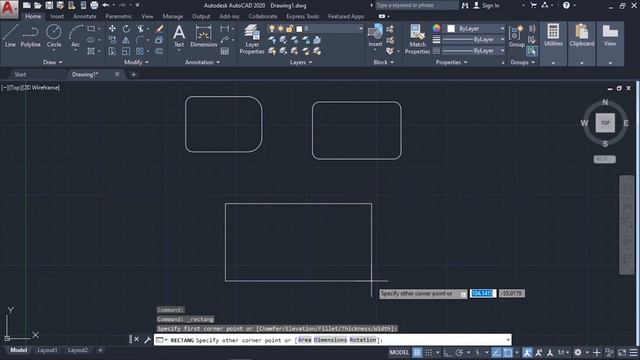This screenshot has width=640, height=360.
Task: Expand the Modify panel
Action: click(x=136, y=62)
